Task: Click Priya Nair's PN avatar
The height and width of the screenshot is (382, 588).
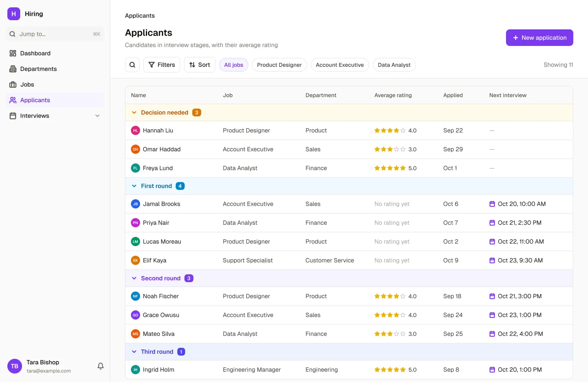Action: click(136, 223)
